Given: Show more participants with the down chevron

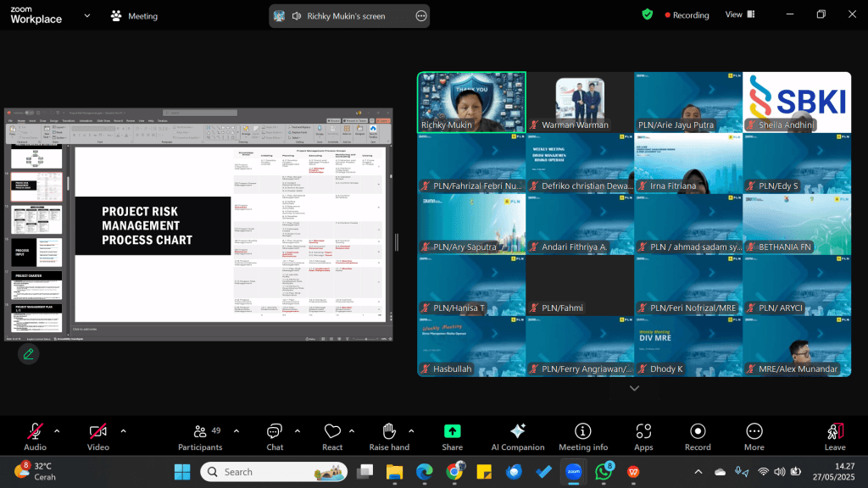Looking at the screenshot, I should coord(634,388).
